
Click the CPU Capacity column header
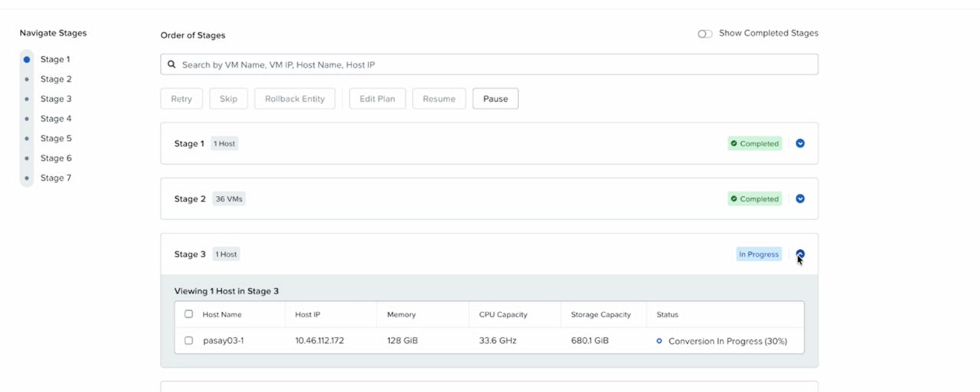[x=503, y=315]
